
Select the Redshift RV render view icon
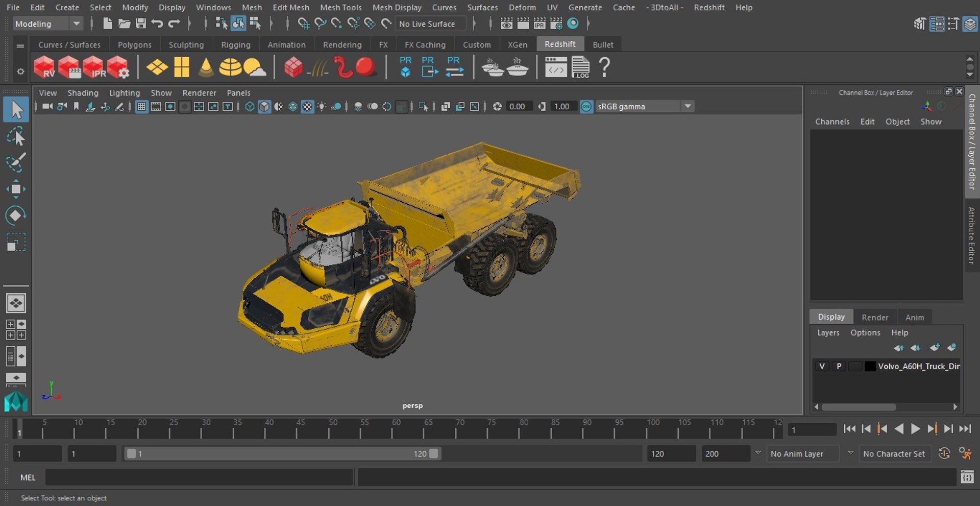[x=44, y=67]
